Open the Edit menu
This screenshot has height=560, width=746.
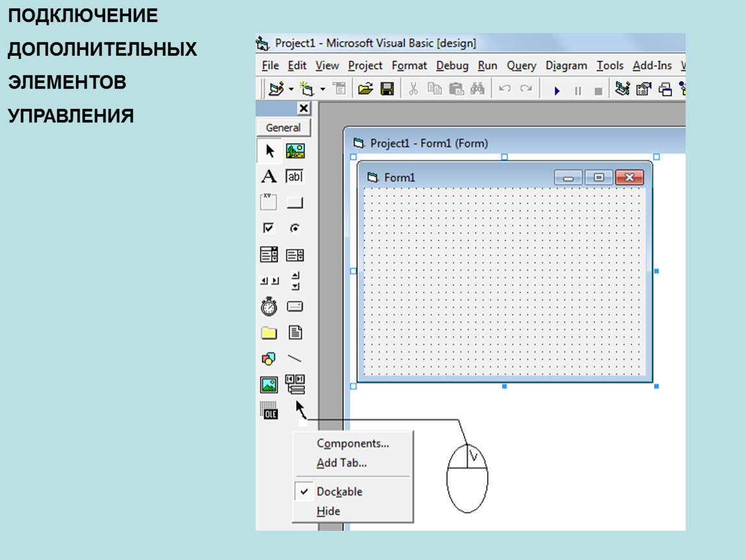(x=297, y=65)
